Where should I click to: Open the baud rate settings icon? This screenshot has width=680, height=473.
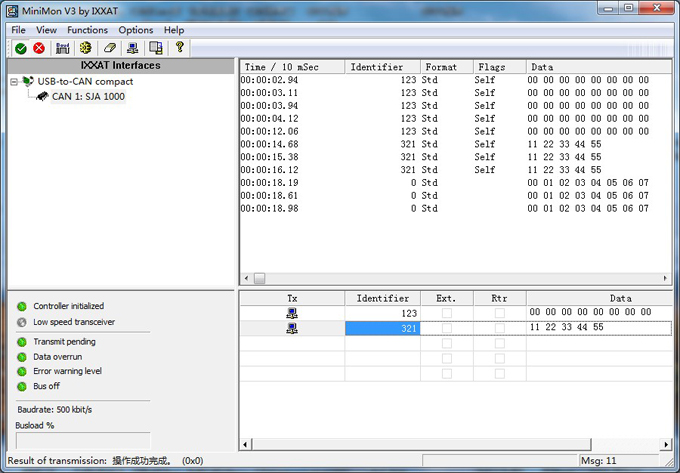pyautogui.click(x=63, y=47)
